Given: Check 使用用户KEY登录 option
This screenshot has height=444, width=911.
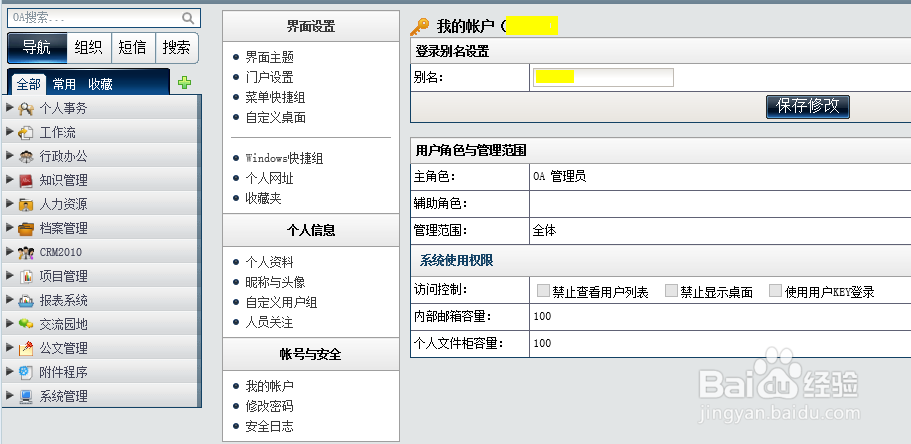Looking at the screenshot, I should click(776, 291).
